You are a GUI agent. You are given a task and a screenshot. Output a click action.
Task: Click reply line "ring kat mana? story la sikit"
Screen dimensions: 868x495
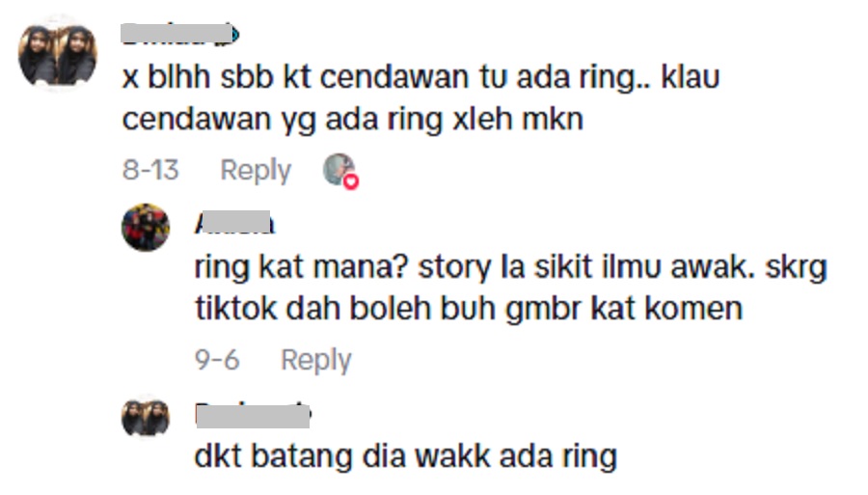click(x=510, y=268)
